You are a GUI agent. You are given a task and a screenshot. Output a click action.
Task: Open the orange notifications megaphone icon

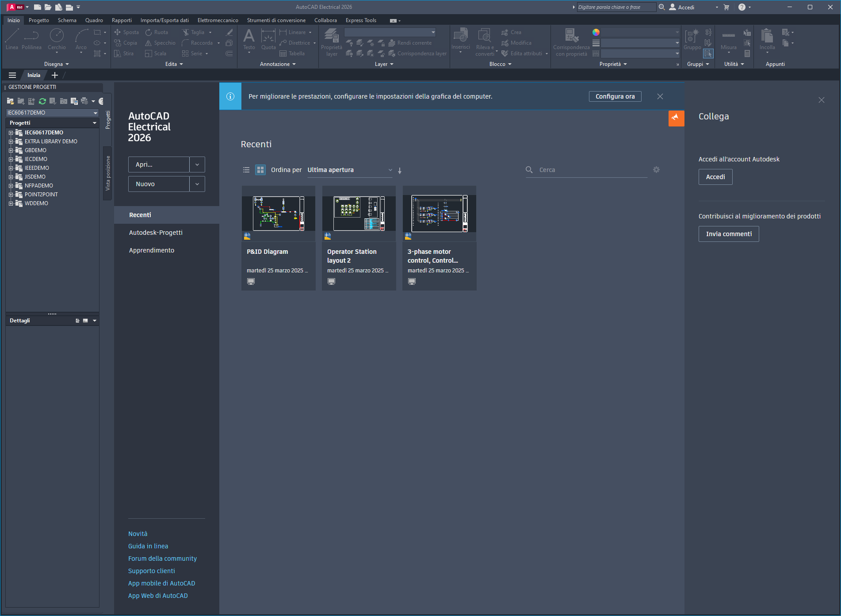click(x=676, y=118)
